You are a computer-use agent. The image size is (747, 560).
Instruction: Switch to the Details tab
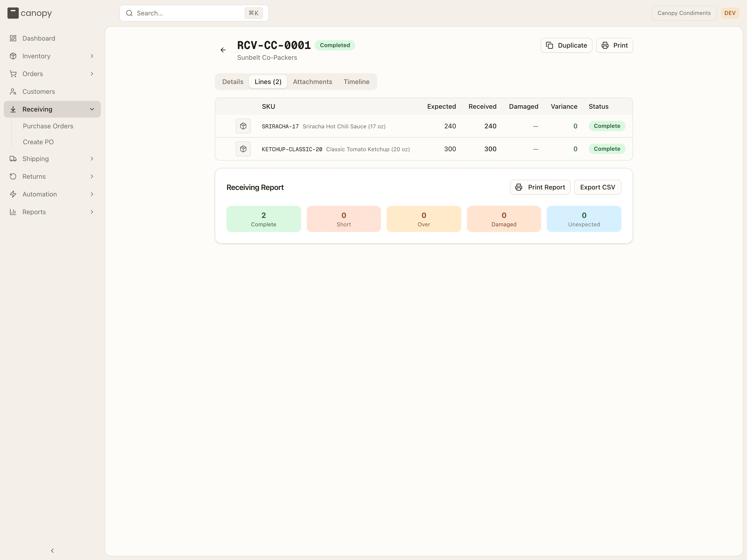click(x=233, y=82)
